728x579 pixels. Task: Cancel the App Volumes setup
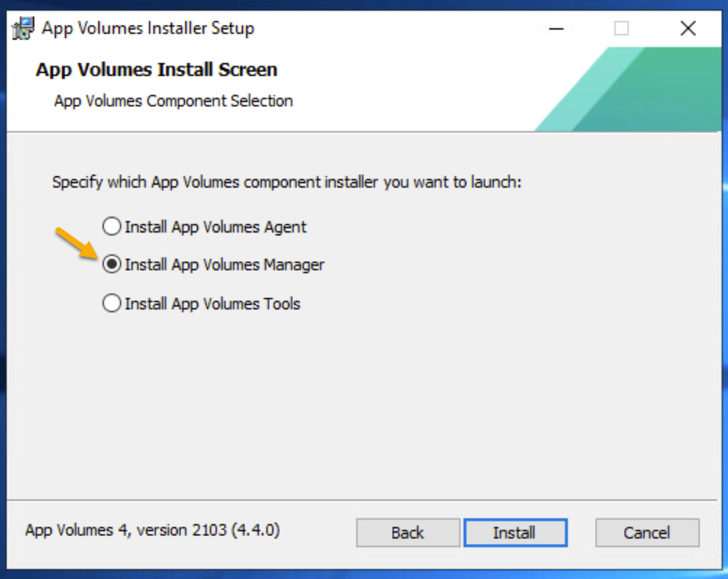(647, 532)
